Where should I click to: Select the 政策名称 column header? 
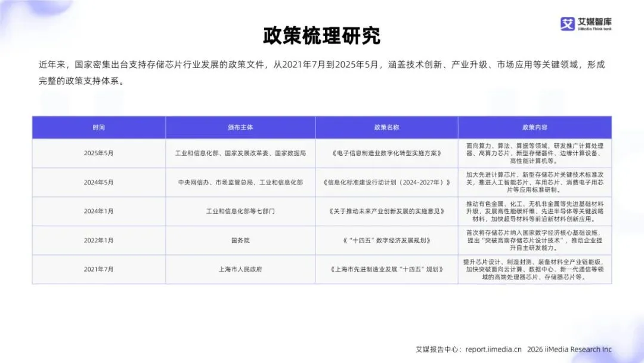pyautogui.click(x=386, y=127)
